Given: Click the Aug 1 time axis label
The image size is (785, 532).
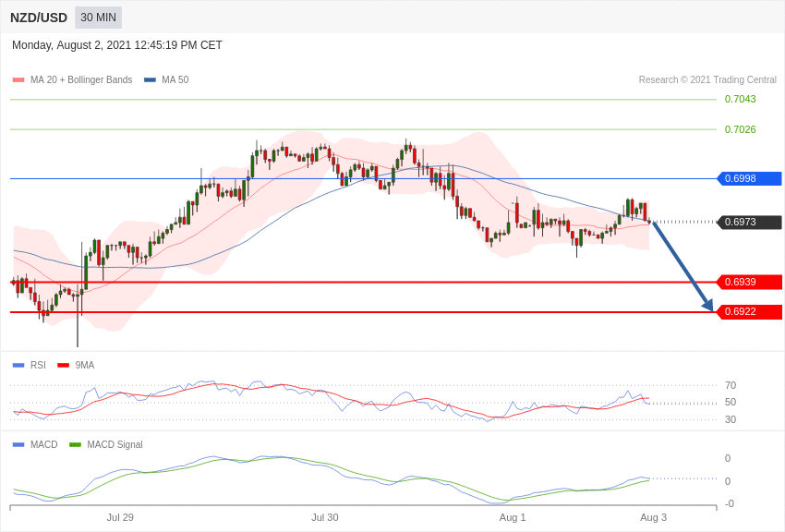Looking at the screenshot, I should [513, 517].
